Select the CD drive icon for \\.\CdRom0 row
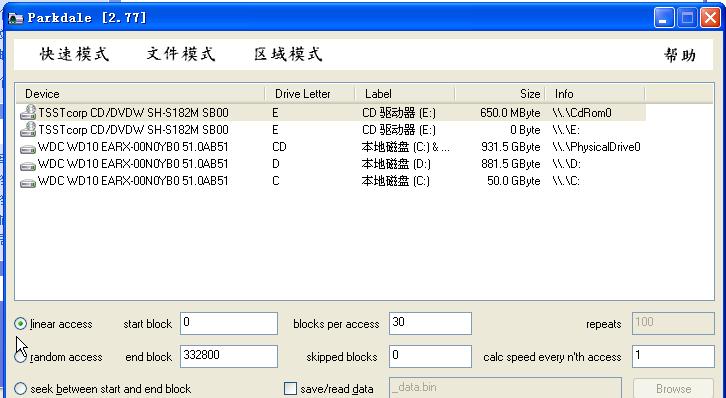726x398 pixels. click(x=28, y=112)
